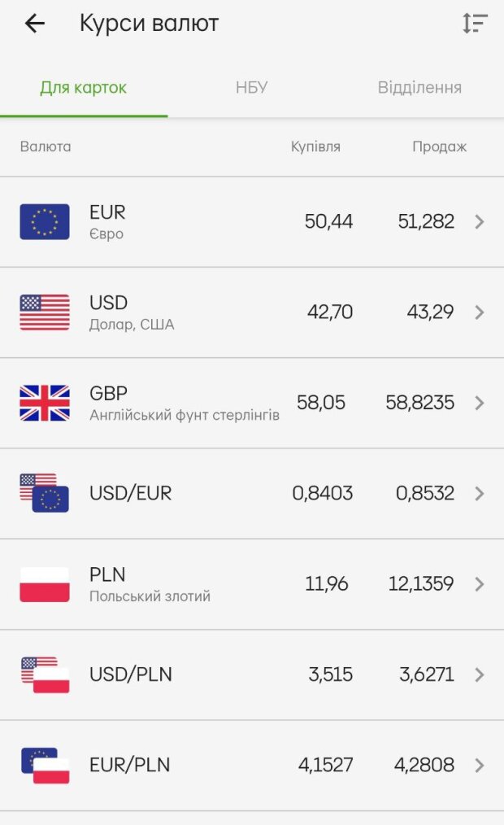Tap the USD/PLN double flag icon
Image resolution: width=504 pixels, height=825 pixels.
point(45,674)
